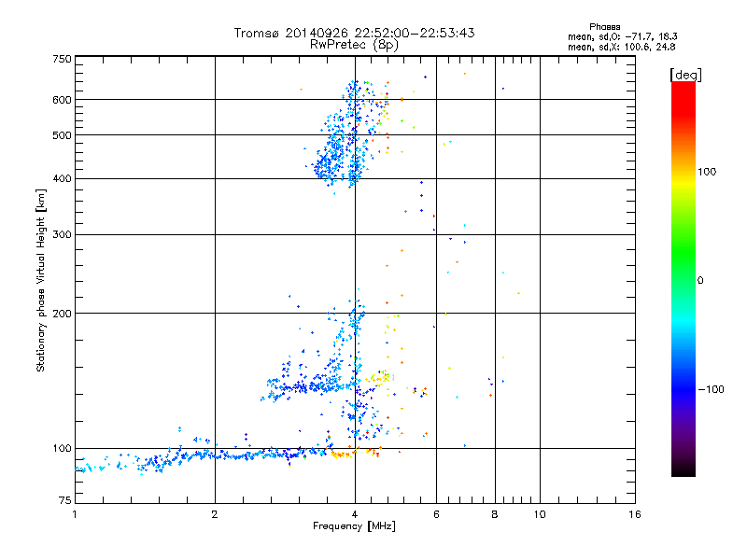Click the y-axis '300' tick label
747x560 pixels.
(x=62, y=235)
